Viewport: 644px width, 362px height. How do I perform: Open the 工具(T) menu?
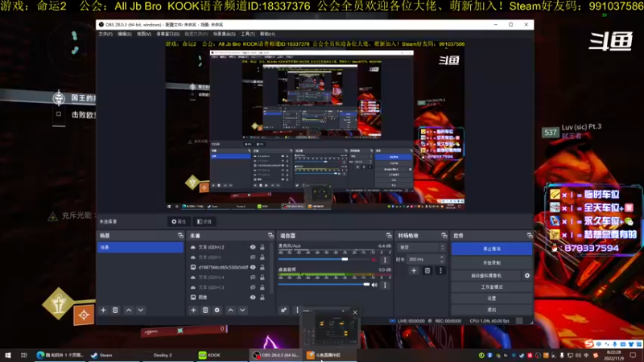pos(248,34)
